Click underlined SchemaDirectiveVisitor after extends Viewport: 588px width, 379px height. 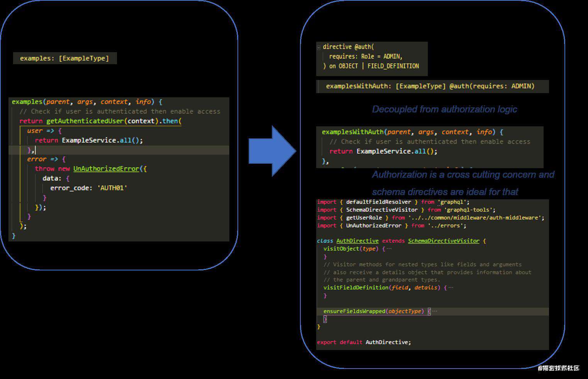(444, 241)
